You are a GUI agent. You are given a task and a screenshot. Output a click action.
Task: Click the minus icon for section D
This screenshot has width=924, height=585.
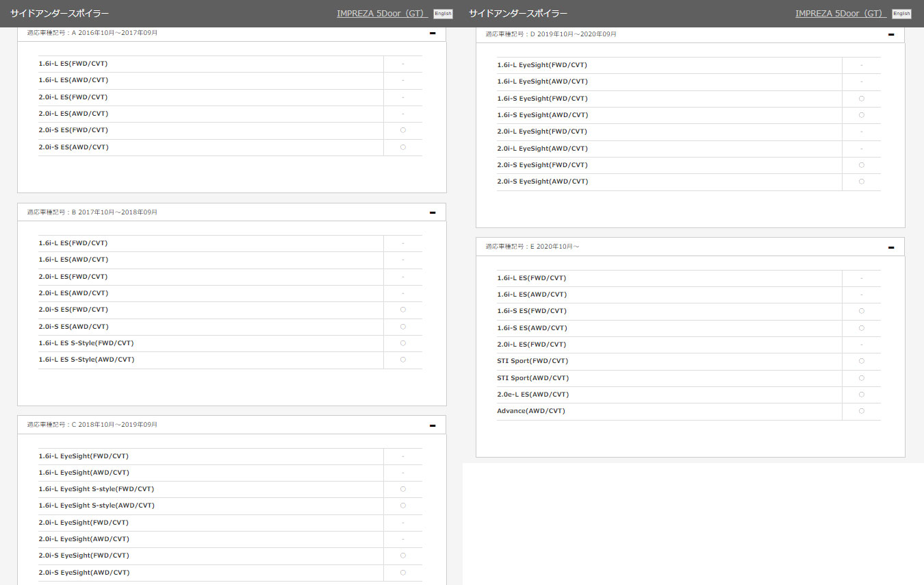890,34
